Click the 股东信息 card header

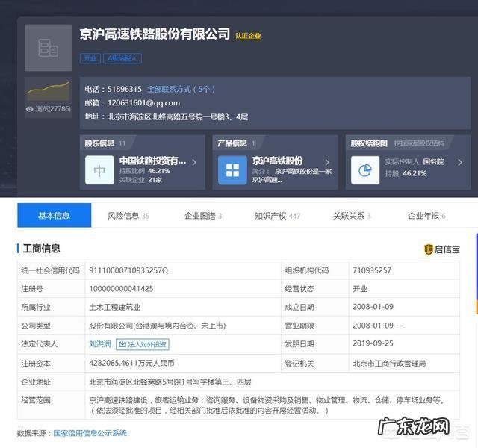point(105,143)
